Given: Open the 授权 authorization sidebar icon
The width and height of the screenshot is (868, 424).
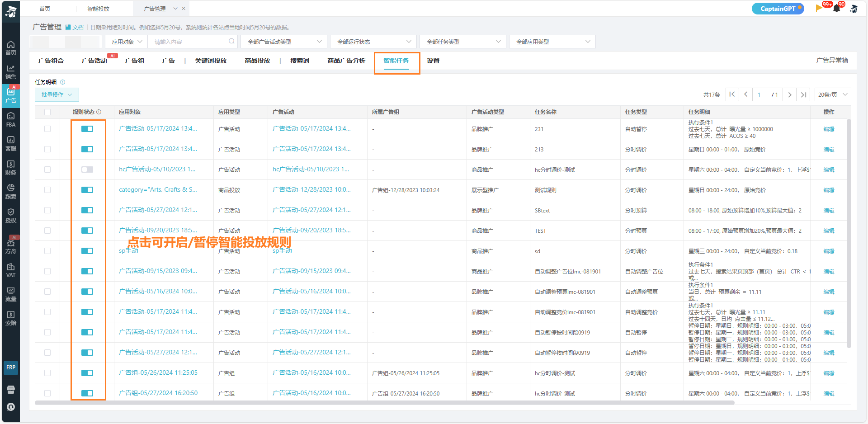Looking at the screenshot, I should coord(11,215).
